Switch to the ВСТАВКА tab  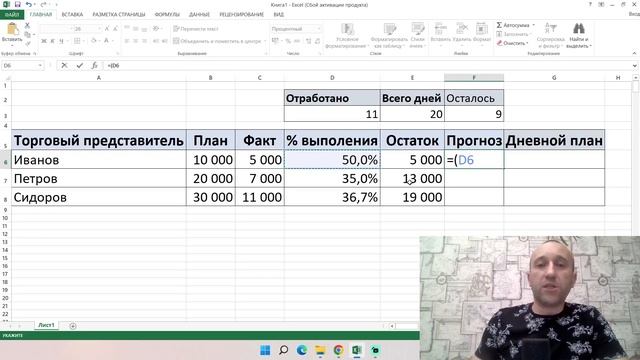tap(72, 14)
